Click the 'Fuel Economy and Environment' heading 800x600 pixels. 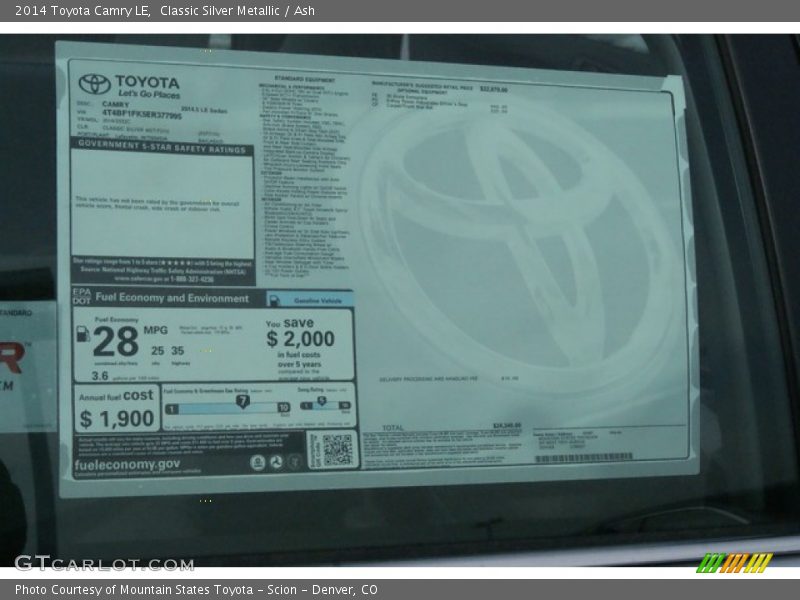pyautogui.click(x=172, y=298)
